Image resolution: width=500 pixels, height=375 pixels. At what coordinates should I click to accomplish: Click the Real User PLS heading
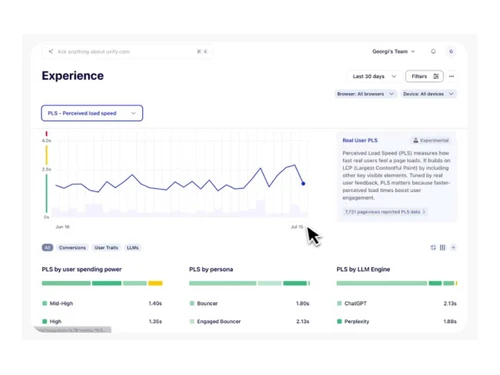coord(360,140)
